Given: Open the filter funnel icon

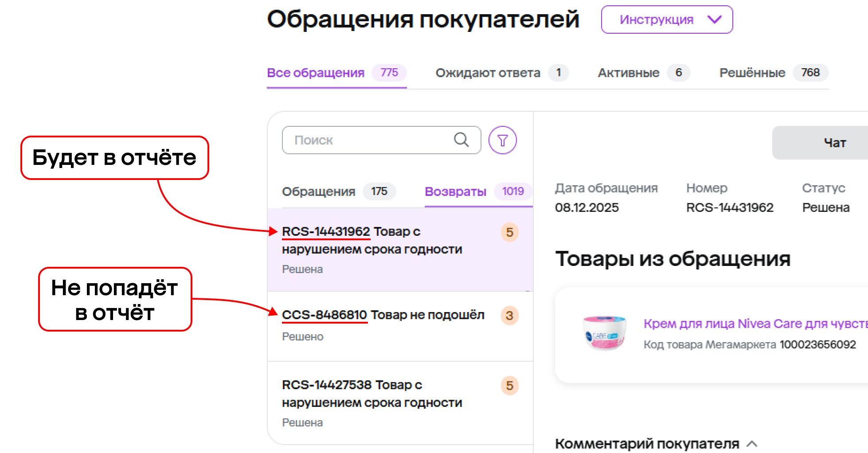Looking at the screenshot, I should coord(502,141).
